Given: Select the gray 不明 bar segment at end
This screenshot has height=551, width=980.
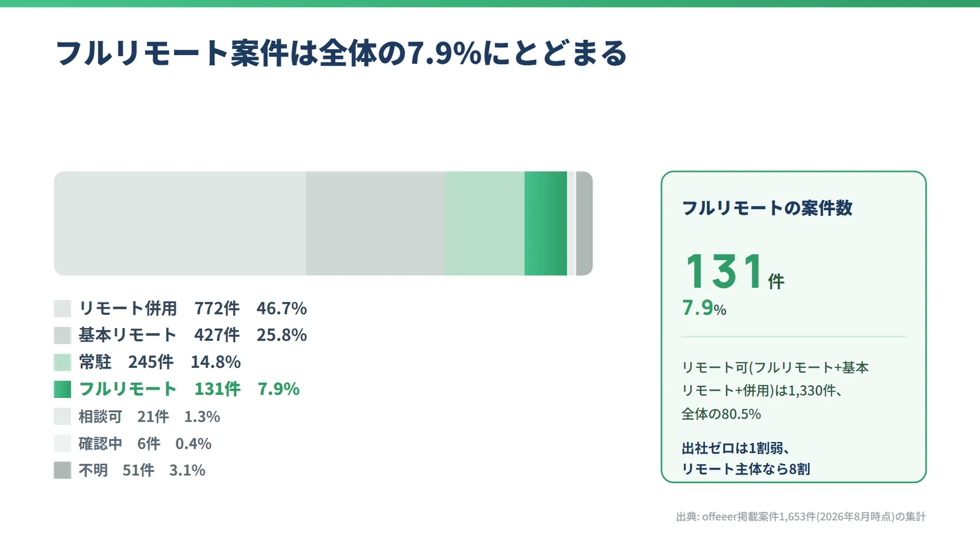Looking at the screenshot, I should 584,223.
